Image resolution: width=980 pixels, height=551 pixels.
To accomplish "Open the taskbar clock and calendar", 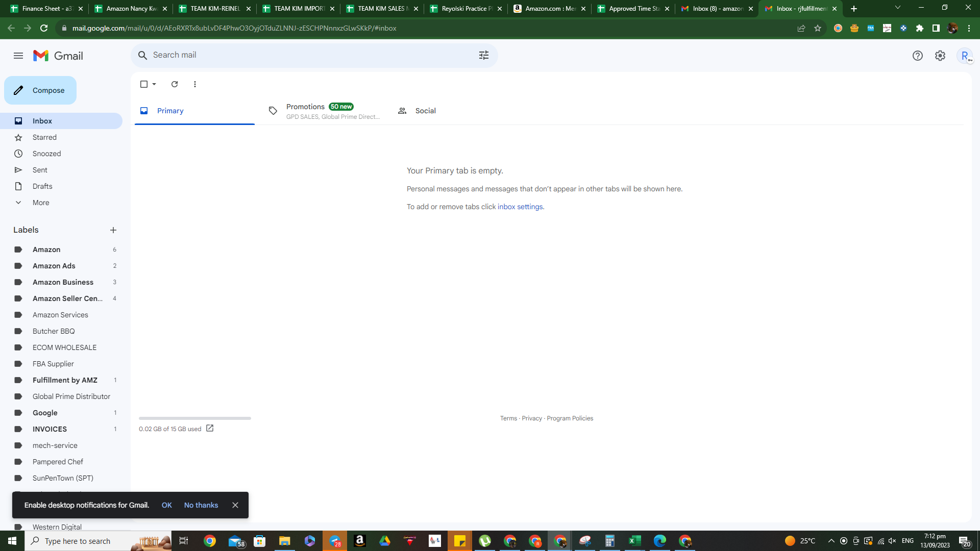I will pyautogui.click(x=935, y=541).
